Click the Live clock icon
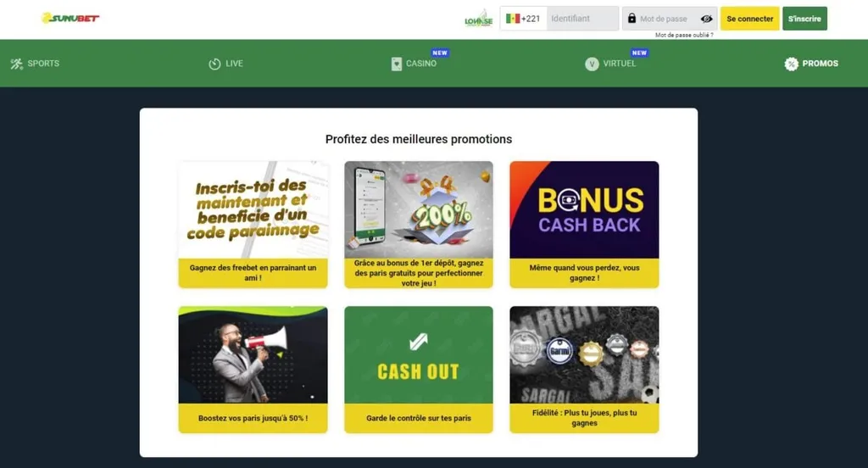868x468 pixels. pyautogui.click(x=214, y=64)
